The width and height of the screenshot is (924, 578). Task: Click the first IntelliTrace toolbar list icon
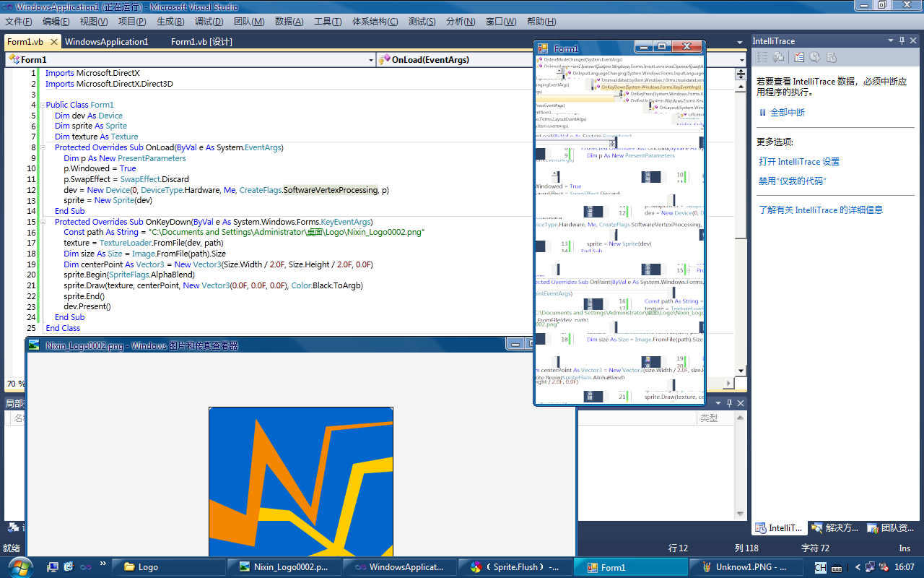[762, 57]
